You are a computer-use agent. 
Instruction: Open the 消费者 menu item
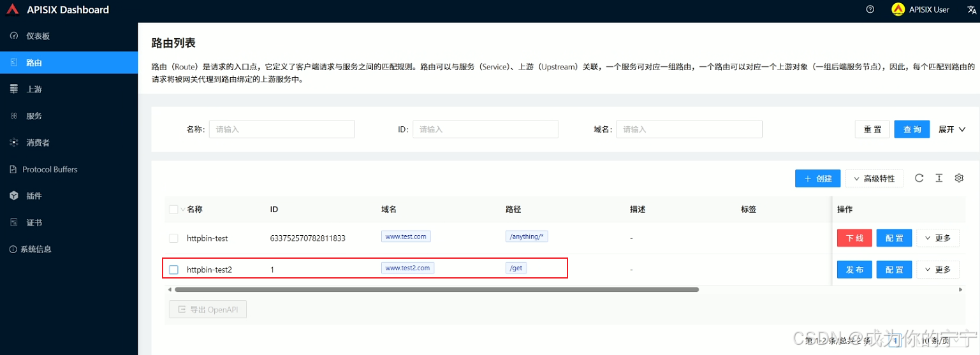[69, 143]
